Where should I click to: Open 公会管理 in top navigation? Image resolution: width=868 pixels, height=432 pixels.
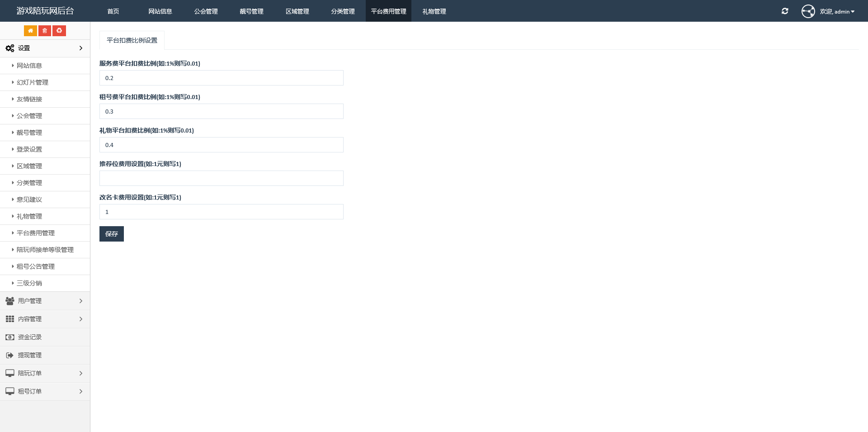click(x=206, y=11)
